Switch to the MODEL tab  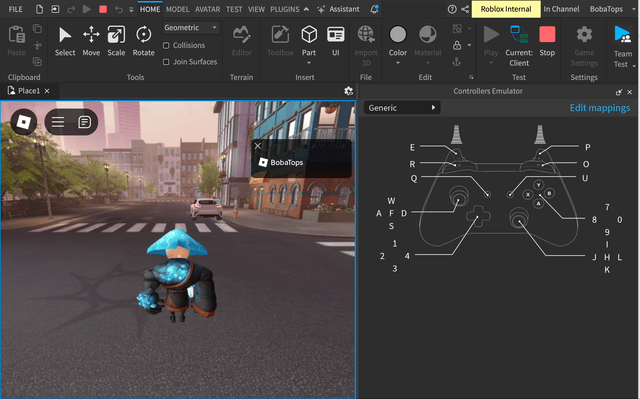(178, 9)
